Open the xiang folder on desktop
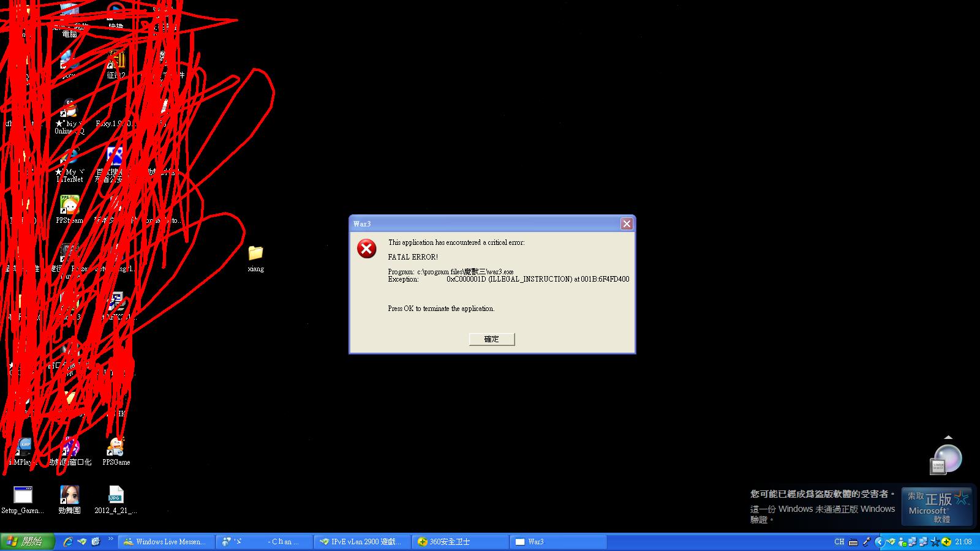Image resolution: width=980 pixels, height=551 pixels. [255, 258]
